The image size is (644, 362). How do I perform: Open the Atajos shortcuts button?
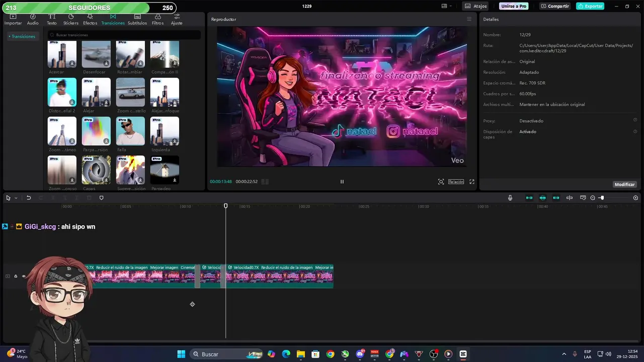475,6
